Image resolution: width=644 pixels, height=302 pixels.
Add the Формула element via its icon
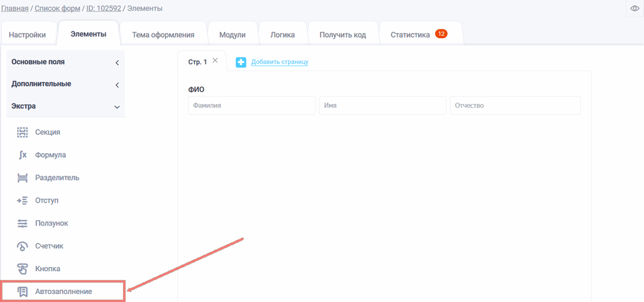point(22,155)
